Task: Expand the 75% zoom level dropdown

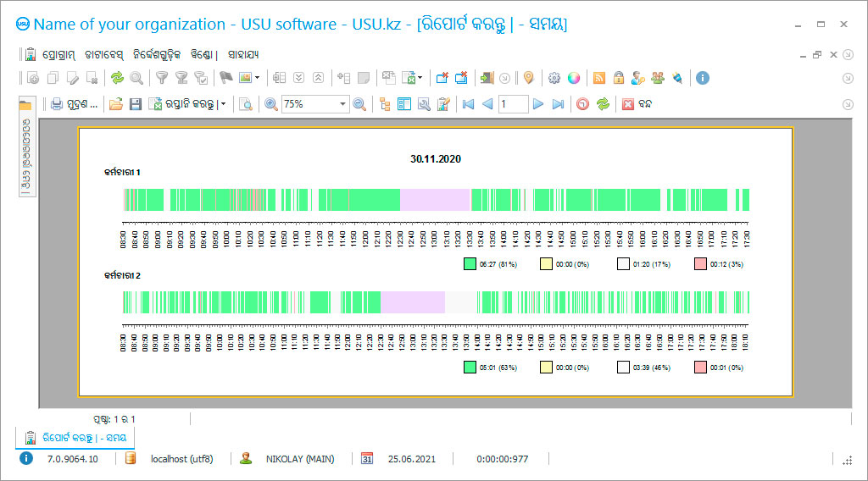Action: pos(343,104)
